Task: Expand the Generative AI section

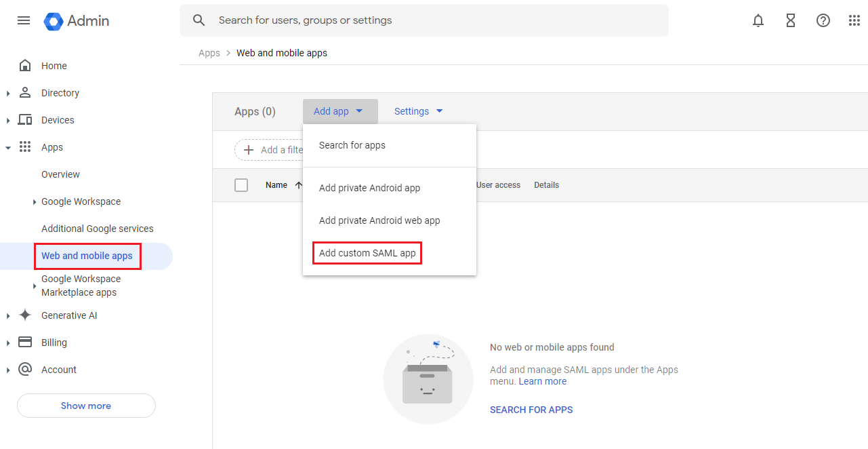Action: (8, 316)
